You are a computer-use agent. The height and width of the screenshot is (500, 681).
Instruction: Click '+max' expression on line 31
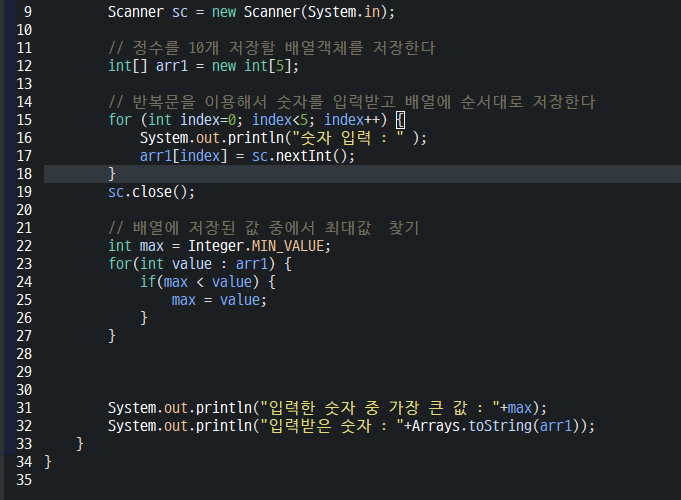(x=516, y=408)
